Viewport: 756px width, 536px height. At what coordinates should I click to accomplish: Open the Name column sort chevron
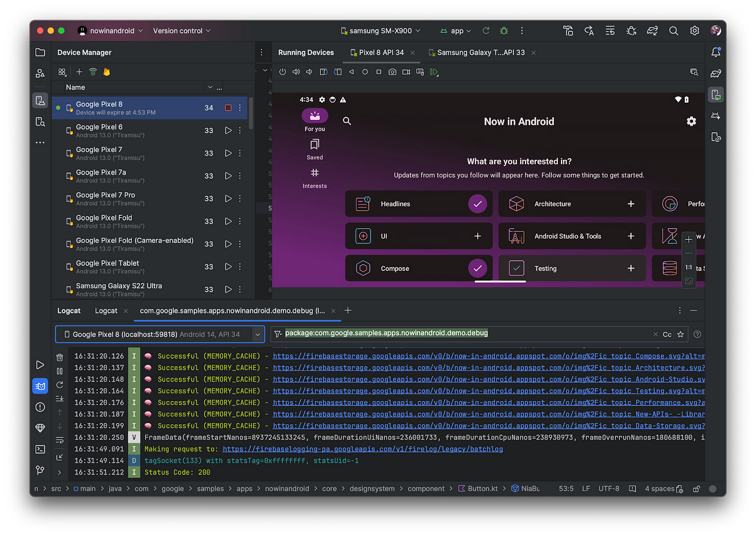[x=210, y=87]
